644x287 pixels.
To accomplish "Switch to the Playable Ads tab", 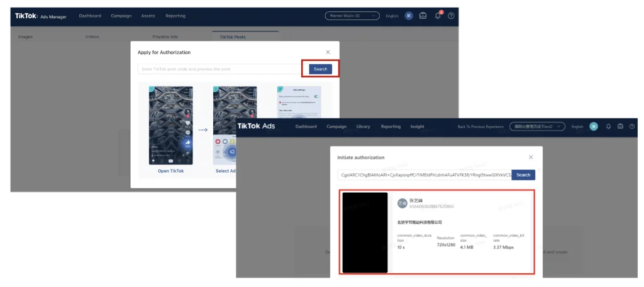I will [165, 36].
